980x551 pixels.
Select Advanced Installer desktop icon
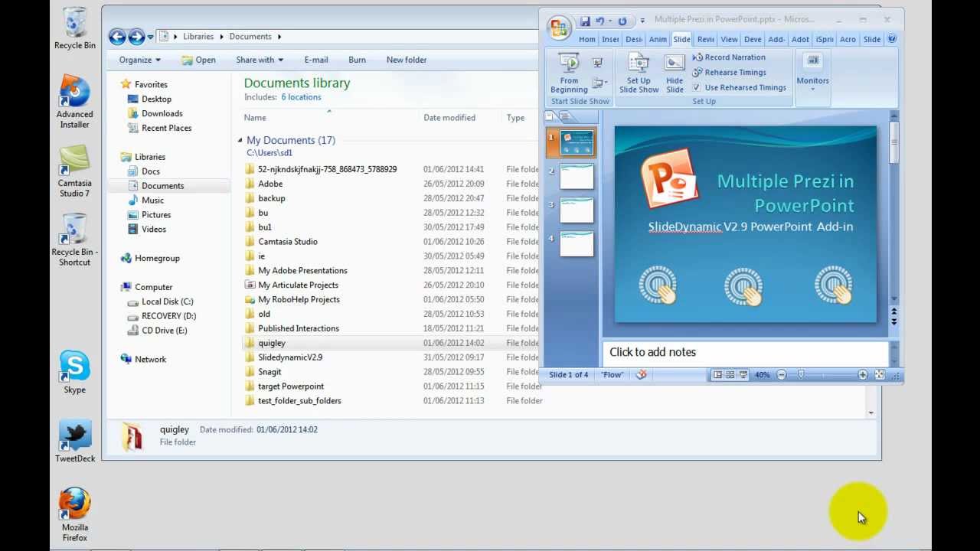tap(75, 102)
